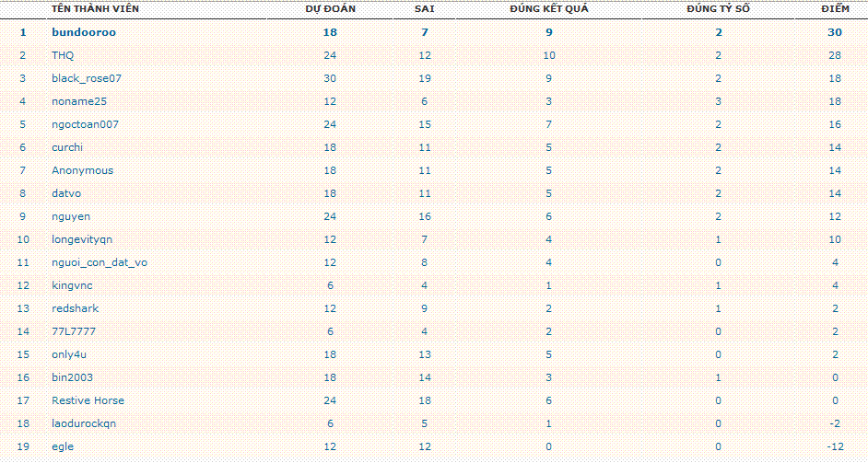
Task: Open datvo member link
Action: pos(66,193)
